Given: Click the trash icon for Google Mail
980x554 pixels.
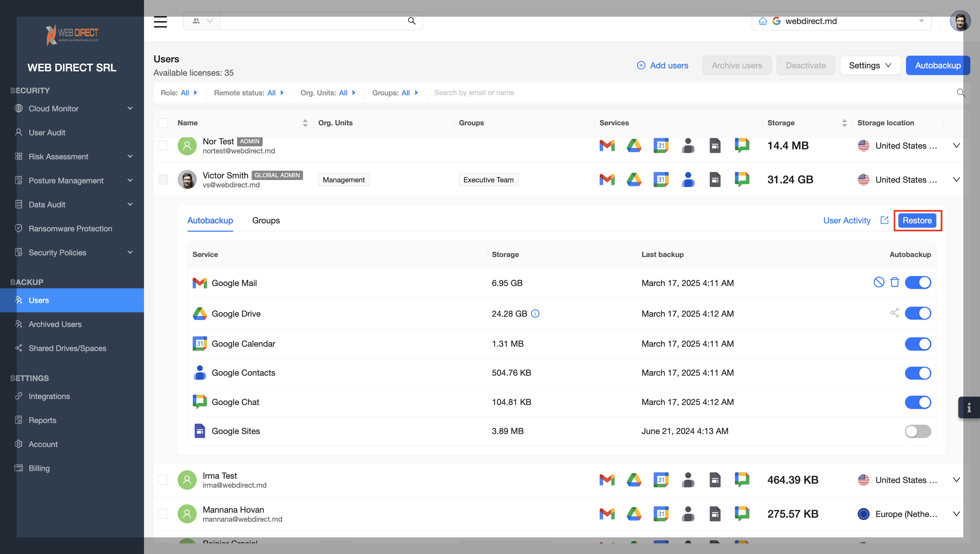Looking at the screenshot, I should coord(894,282).
